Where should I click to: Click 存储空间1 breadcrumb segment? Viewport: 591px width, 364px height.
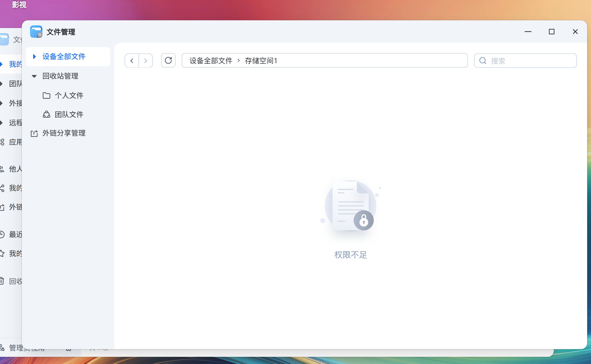click(x=261, y=61)
